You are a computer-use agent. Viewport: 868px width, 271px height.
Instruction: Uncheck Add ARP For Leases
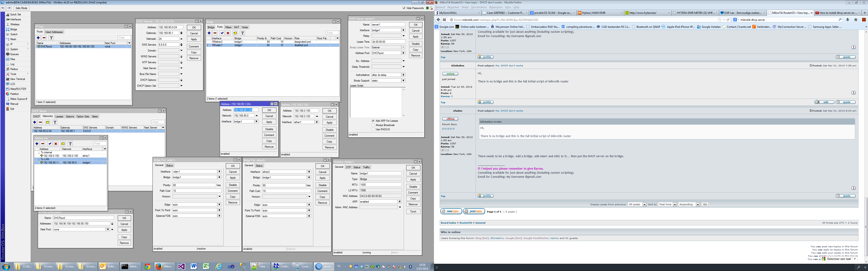373,121
